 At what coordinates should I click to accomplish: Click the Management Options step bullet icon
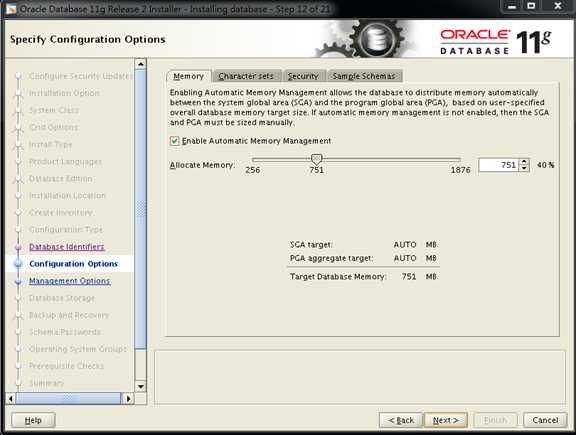tap(18, 281)
